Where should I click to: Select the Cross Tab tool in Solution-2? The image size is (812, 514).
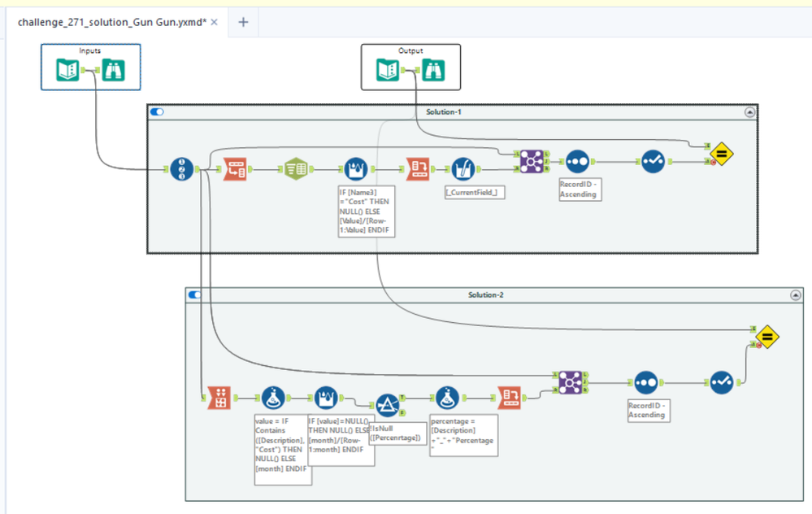pos(509,398)
